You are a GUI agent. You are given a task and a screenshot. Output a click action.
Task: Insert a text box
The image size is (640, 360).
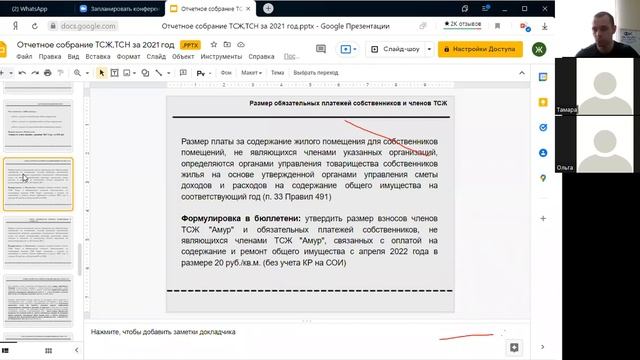[115, 73]
